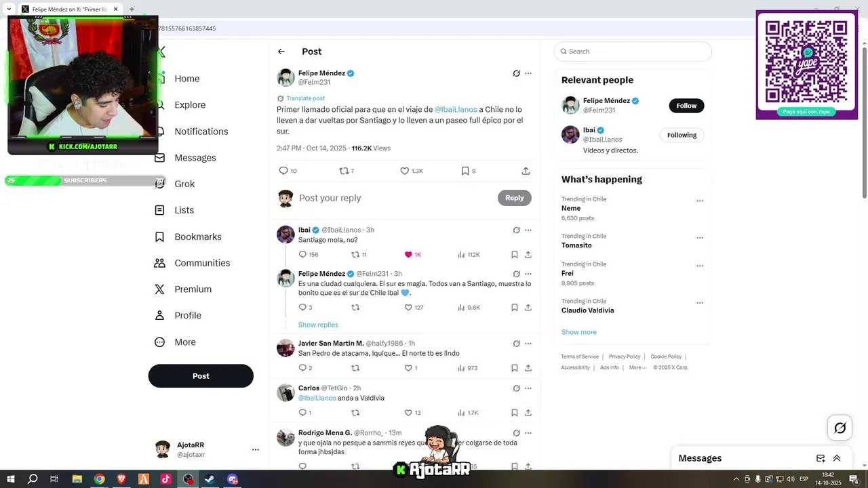Open more options for Frei trend
This screenshot has height=488, width=868.
click(x=700, y=266)
